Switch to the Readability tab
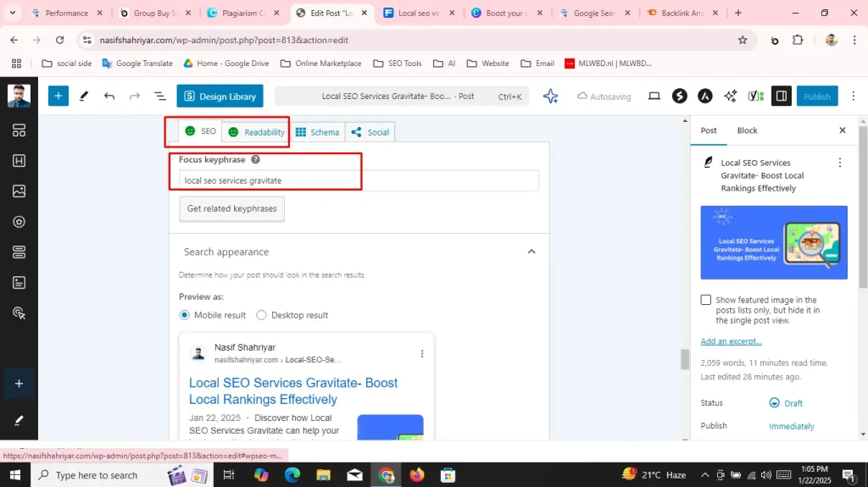 pos(257,132)
